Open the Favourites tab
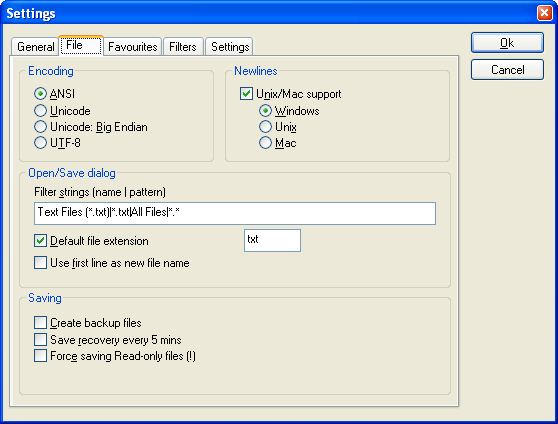The image size is (558, 424). [x=132, y=47]
